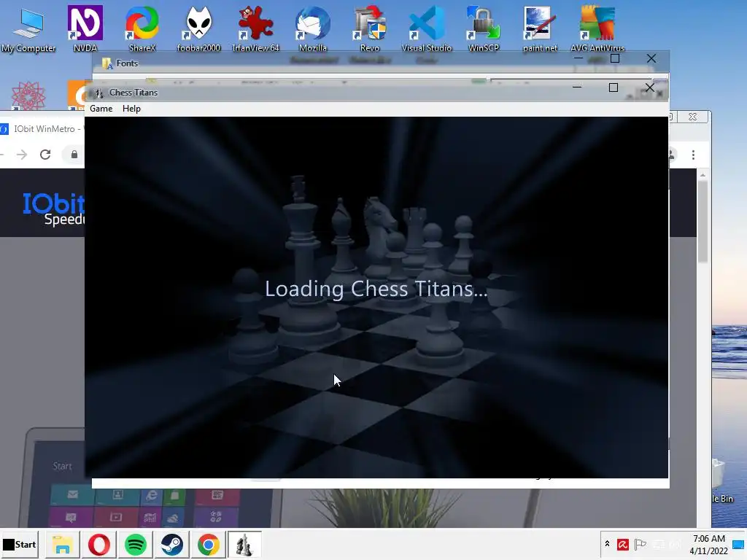Open the Mozilla Thunderbird desktop shortcut
The image size is (747, 560).
point(312,28)
